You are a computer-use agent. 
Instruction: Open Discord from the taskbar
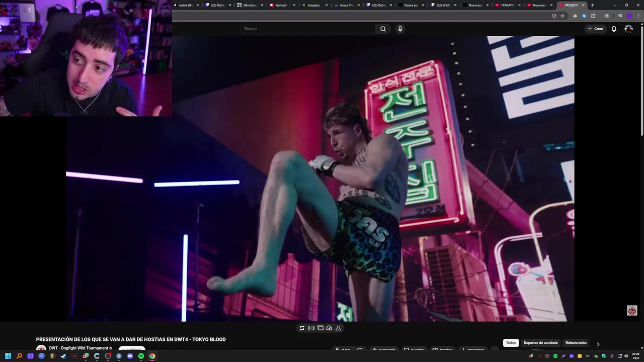click(130, 356)
